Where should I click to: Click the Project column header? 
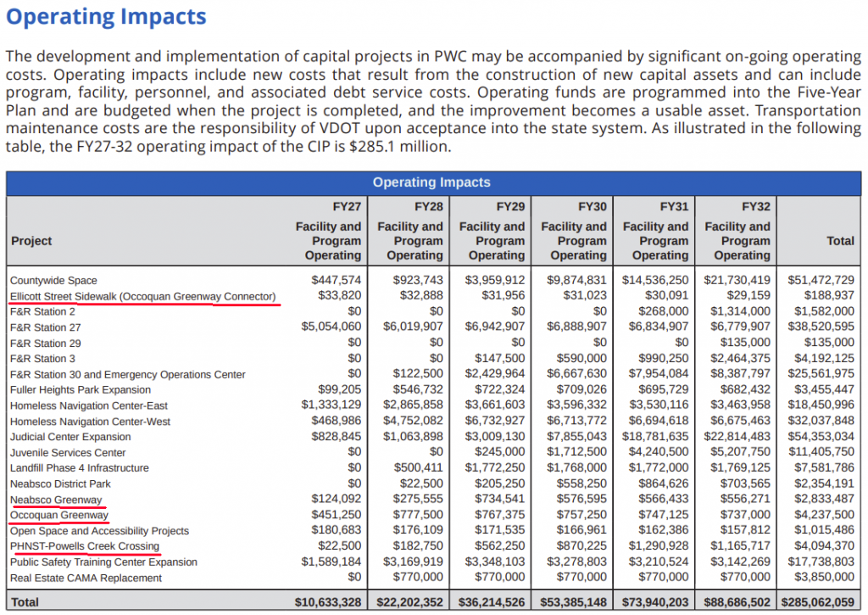[x=31, y=241]
